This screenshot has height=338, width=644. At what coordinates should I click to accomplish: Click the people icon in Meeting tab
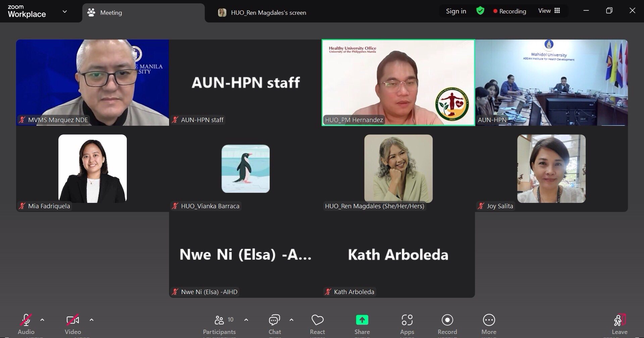coord(91,13)
